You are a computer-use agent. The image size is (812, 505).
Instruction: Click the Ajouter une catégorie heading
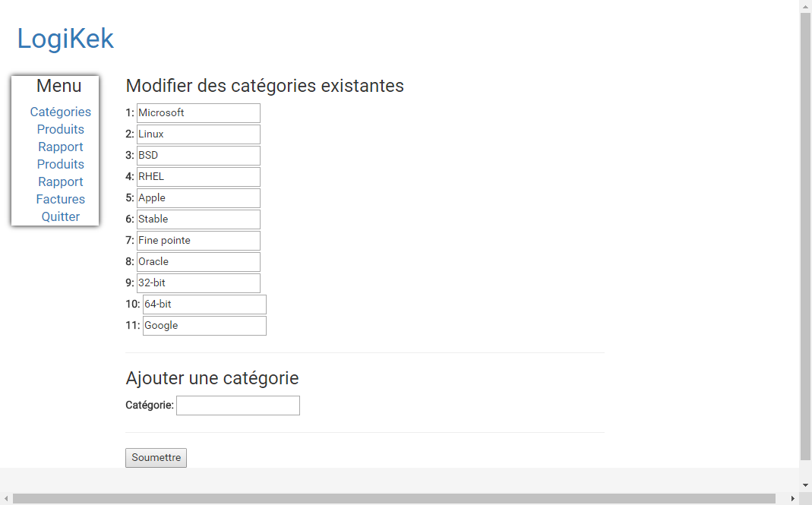pos(212,378)
